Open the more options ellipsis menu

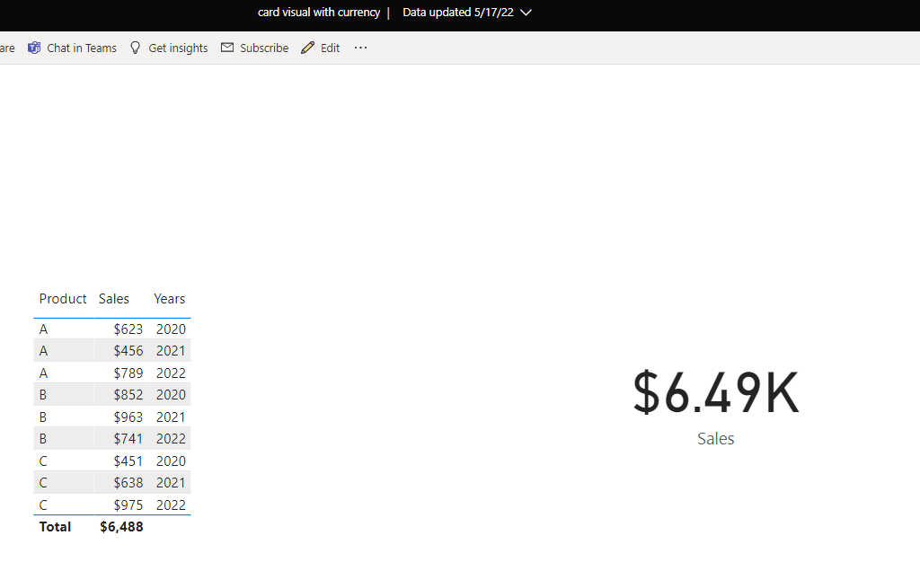point(361,48)
